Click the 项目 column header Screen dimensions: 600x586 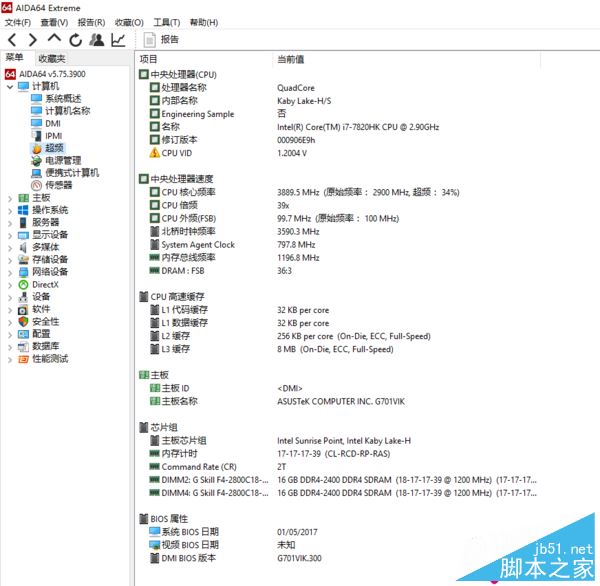(148, 59)
